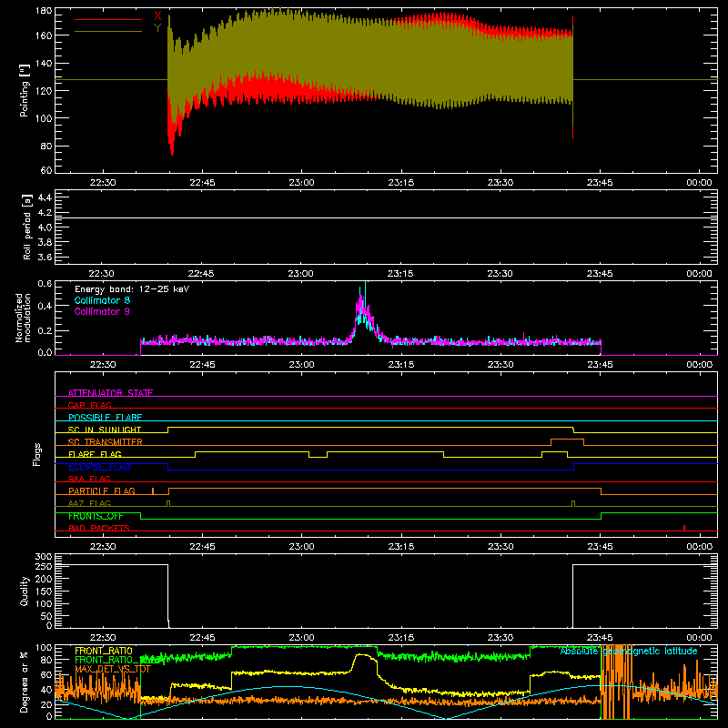Click the 22:45 time label under modulation plot
The width and height of the screenshot is (728, 728).
[202, 365]
